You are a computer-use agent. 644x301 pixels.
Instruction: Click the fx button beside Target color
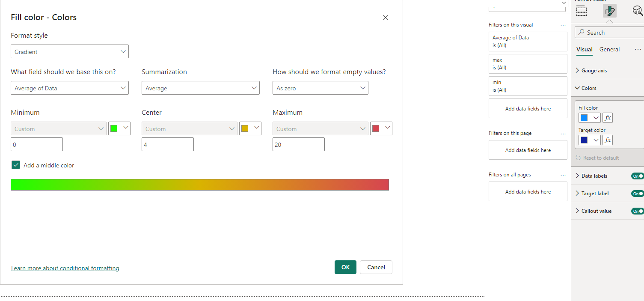click(608, 140)
